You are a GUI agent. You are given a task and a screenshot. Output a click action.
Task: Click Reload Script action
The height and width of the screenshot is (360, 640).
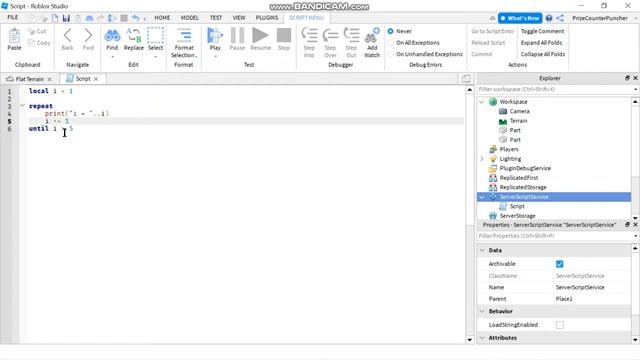pos(488,42)
